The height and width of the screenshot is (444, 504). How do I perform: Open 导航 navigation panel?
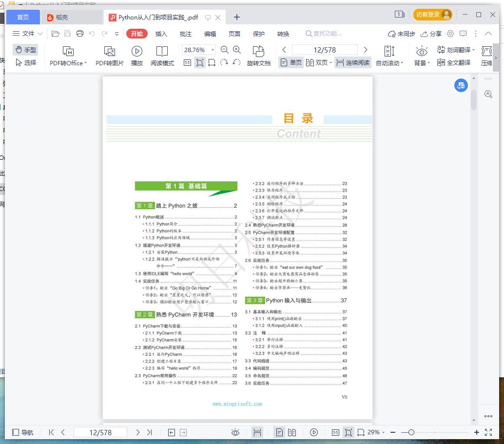tap(22, 432)
